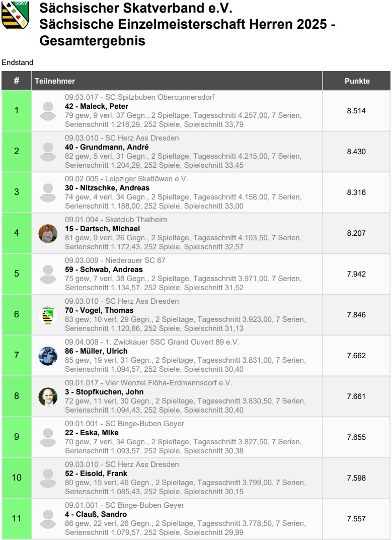
Task: Click Michael Dartsch's profile photo
Action: click(48, 234)
